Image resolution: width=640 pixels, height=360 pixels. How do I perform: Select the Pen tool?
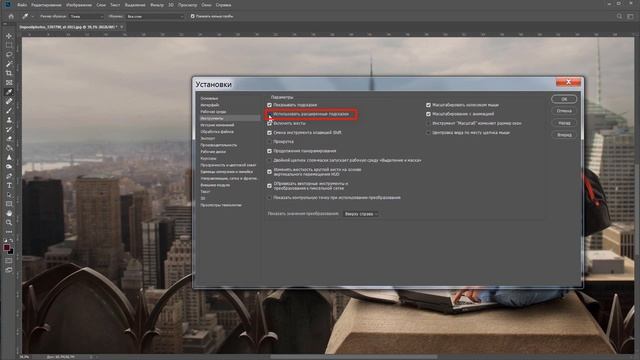coord(9,176)
